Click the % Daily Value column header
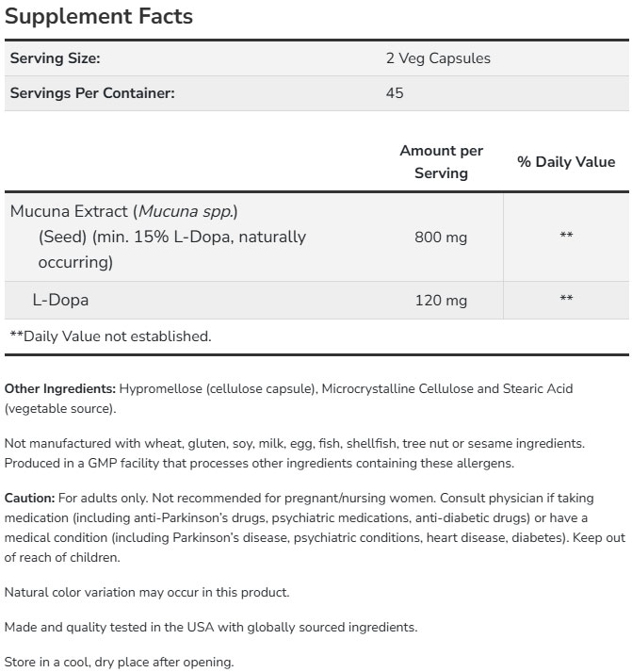 pyautogui.click(x=566, y=162)
